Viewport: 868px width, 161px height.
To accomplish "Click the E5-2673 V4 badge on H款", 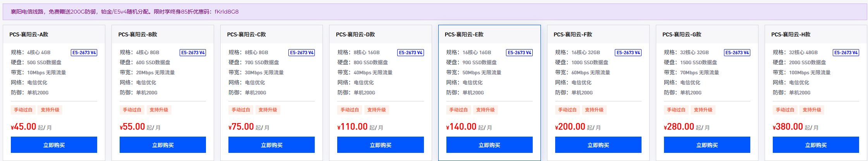I will (846, 53).
